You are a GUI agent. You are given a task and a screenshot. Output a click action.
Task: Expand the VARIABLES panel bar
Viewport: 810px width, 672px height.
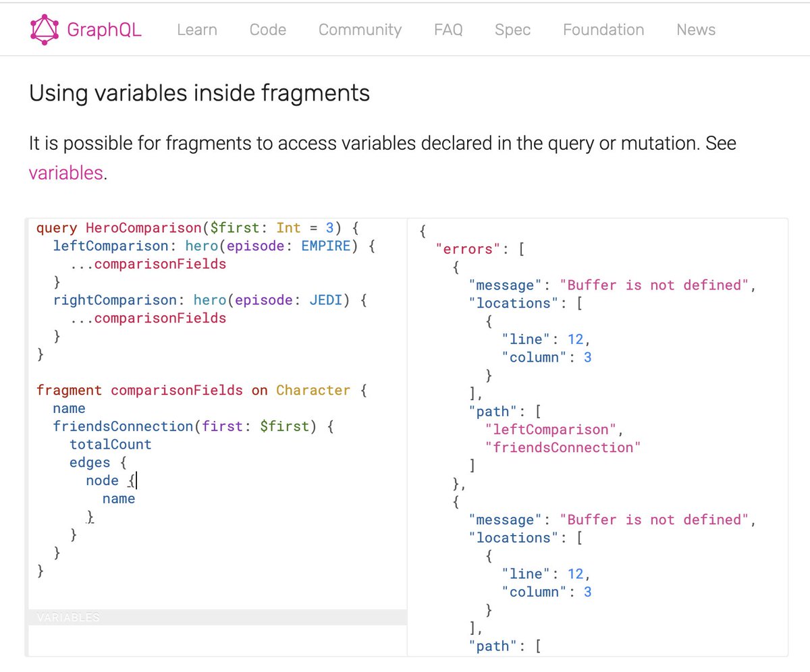tap(217, 617)
